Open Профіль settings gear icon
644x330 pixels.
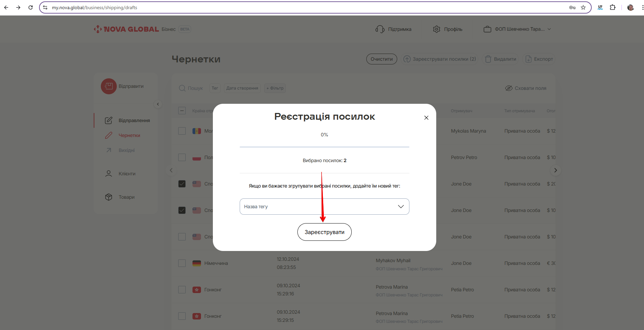[437, 29]
